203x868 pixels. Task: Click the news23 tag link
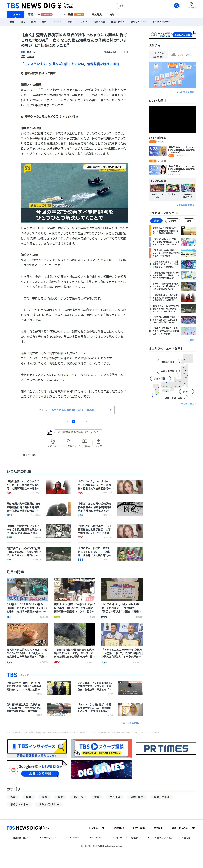point(30,56)
